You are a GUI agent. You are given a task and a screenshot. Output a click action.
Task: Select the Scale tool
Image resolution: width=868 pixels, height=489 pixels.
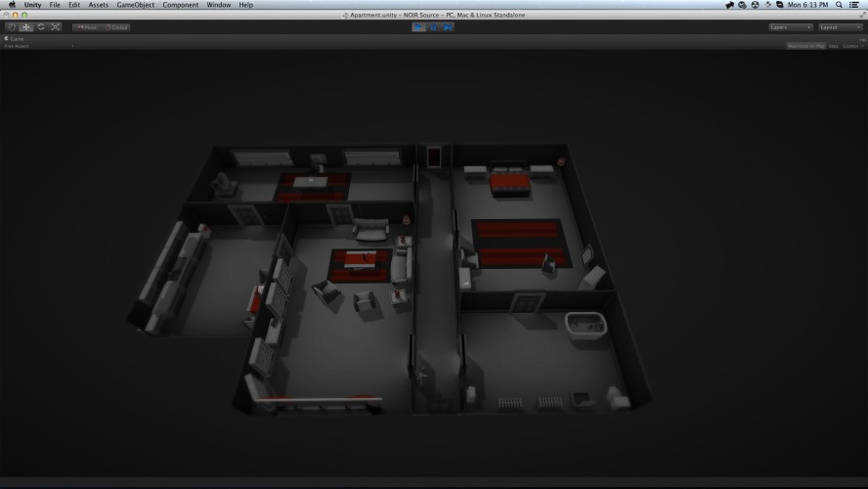tap(56, 27)
